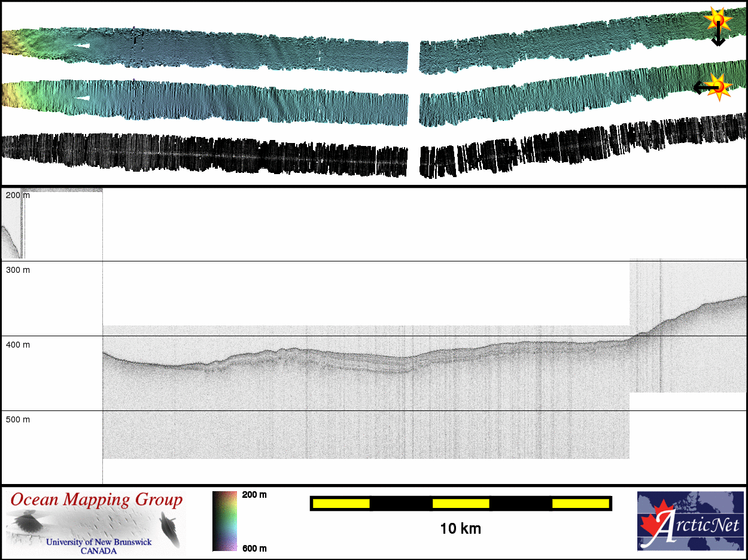Open the ArcticNet logo
This screenshot has width=748, height=560.
click(690, 521)
